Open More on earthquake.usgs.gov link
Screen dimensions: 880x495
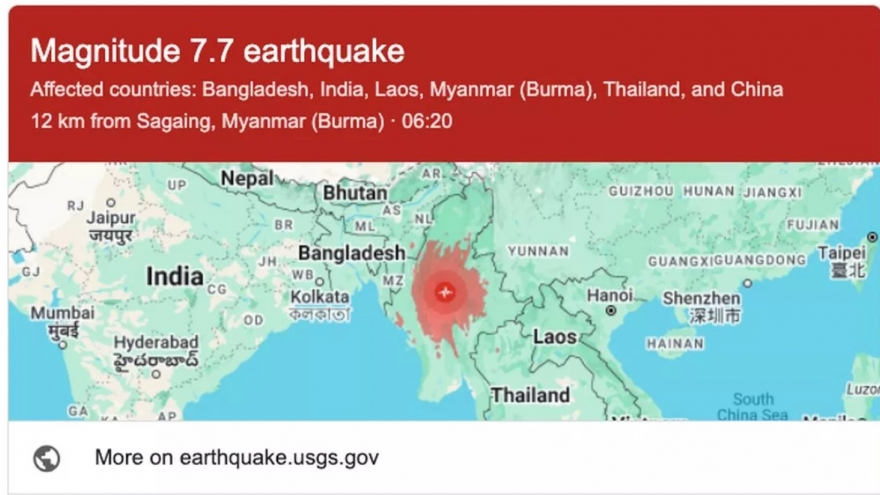tap(236, 458)
